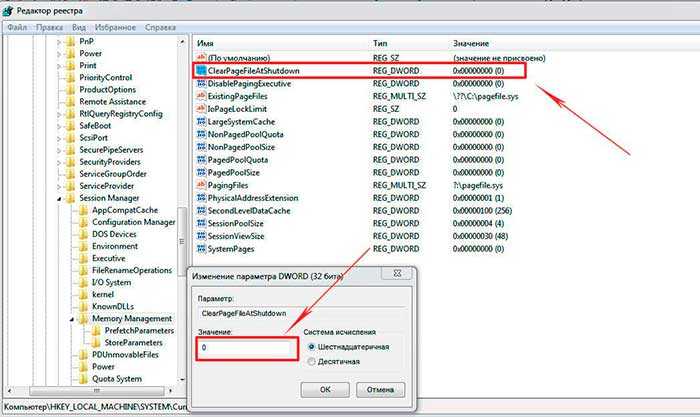Expand the PnP tree node

[x=59, y=42]
